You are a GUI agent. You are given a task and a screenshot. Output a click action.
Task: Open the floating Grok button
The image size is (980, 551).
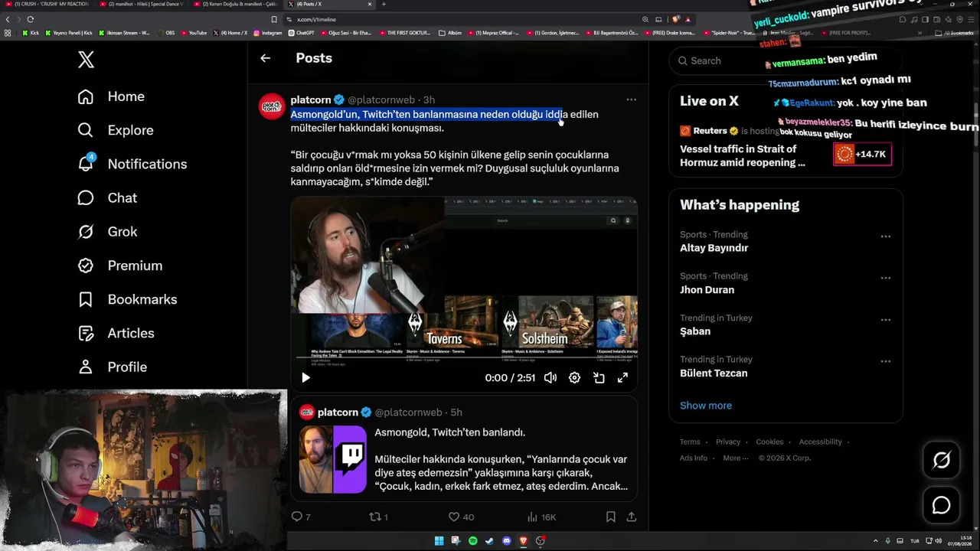(941, 460)
